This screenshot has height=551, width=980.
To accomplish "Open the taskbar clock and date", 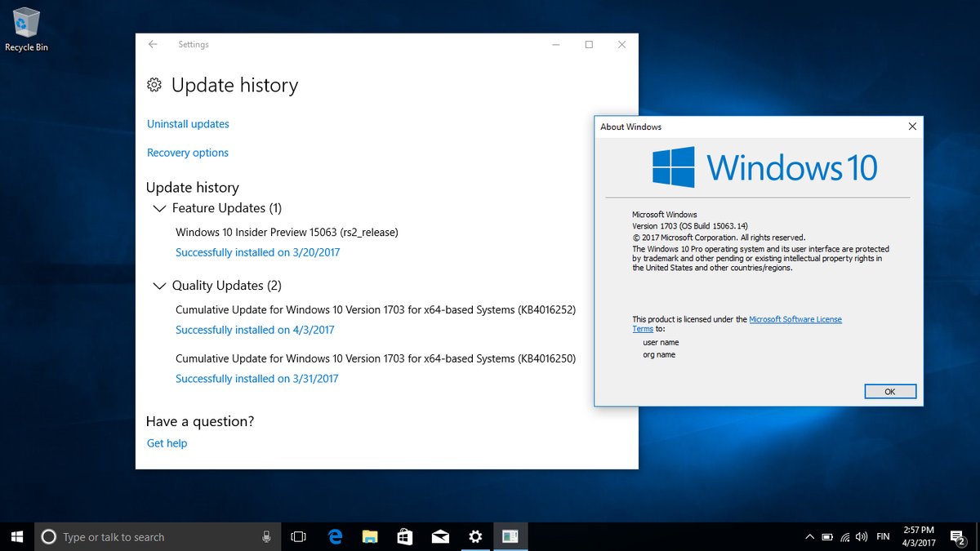I will [x=919, y=536].
